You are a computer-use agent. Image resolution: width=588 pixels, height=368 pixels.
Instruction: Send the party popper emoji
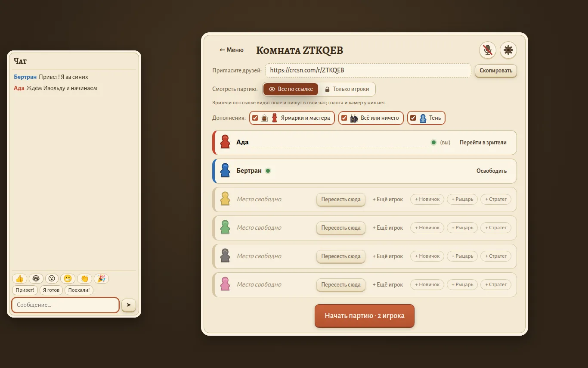pyautogui.click(x=101, y=278)
